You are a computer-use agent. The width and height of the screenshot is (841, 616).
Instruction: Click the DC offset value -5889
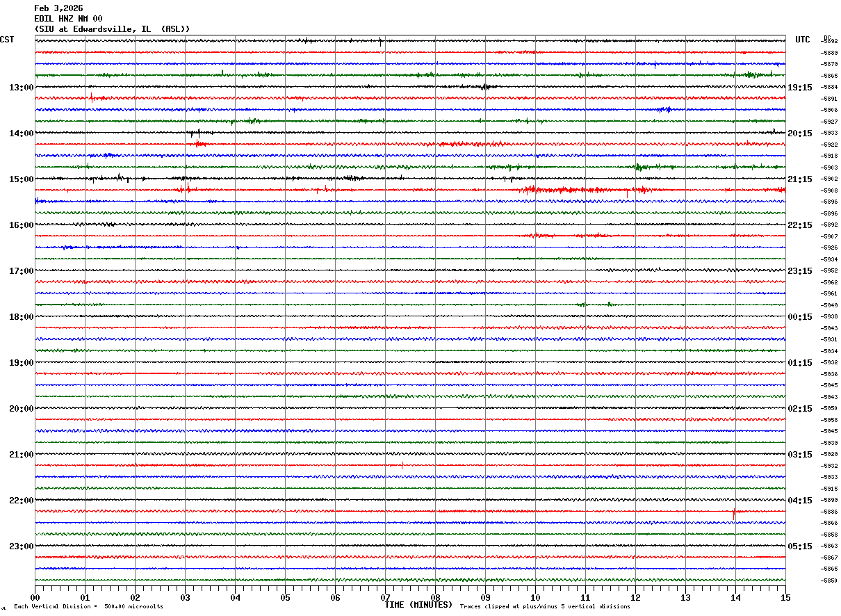(829, 53)
